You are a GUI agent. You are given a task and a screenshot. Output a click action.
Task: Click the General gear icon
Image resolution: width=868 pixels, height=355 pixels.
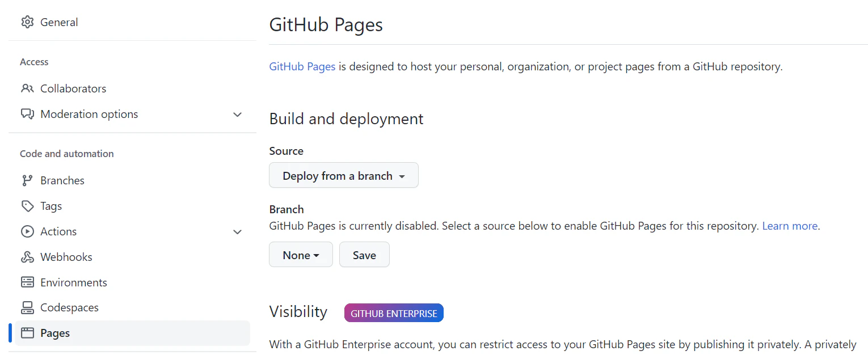pyautogui.click(x=27, y=22)
